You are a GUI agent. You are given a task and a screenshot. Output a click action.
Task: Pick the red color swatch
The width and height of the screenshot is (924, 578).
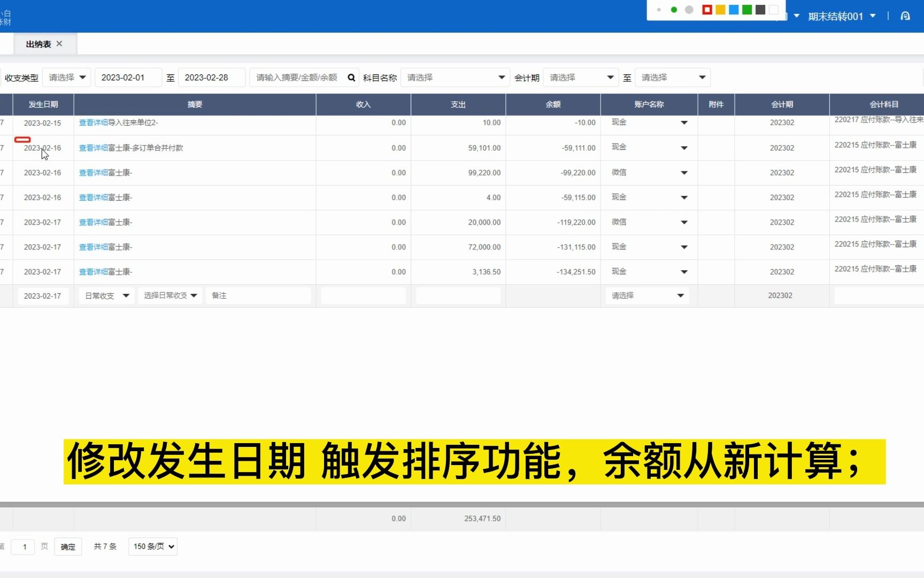[x=707, y=10]
